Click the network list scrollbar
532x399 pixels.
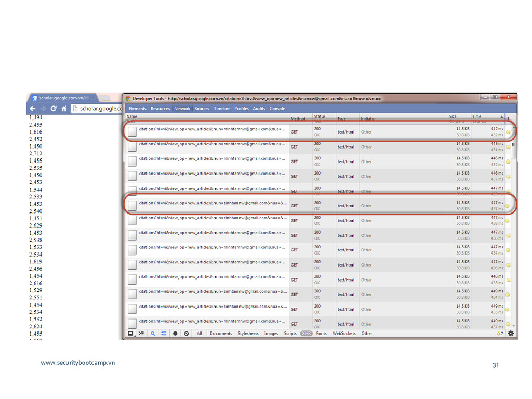[x=514, y=145]
